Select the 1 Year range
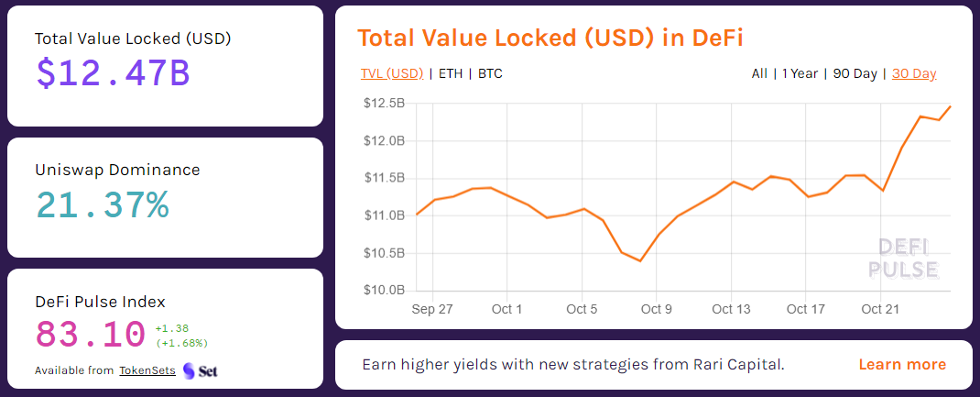 (800, 73)
